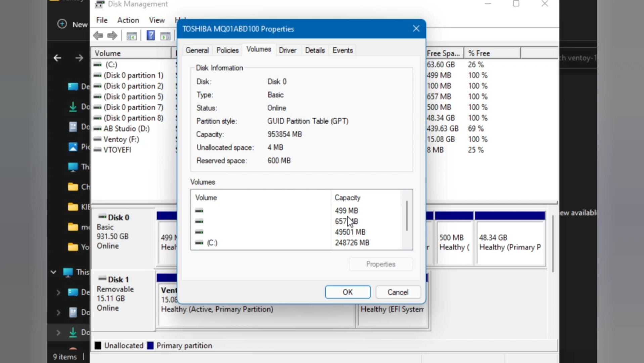
Task: Select (Disk 0 partition 1) in volume list
Action: coord(133,75)
